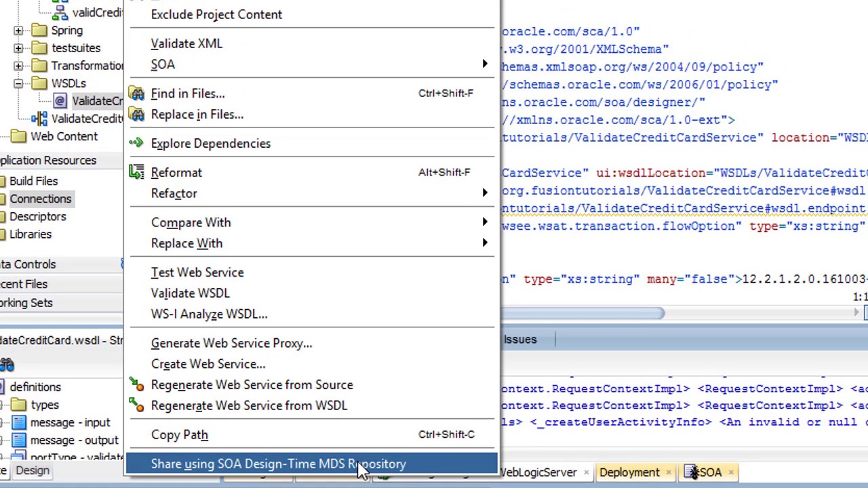This screenshot has height=488, width=868.
Task: Select the types folder in structure
Action: pos(45,405)
